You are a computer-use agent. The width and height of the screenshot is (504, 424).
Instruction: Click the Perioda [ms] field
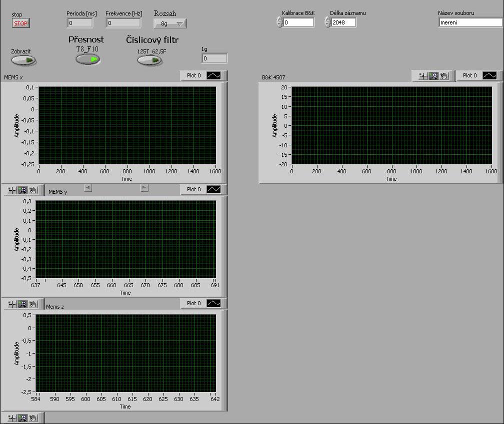(x=80, y=23)
